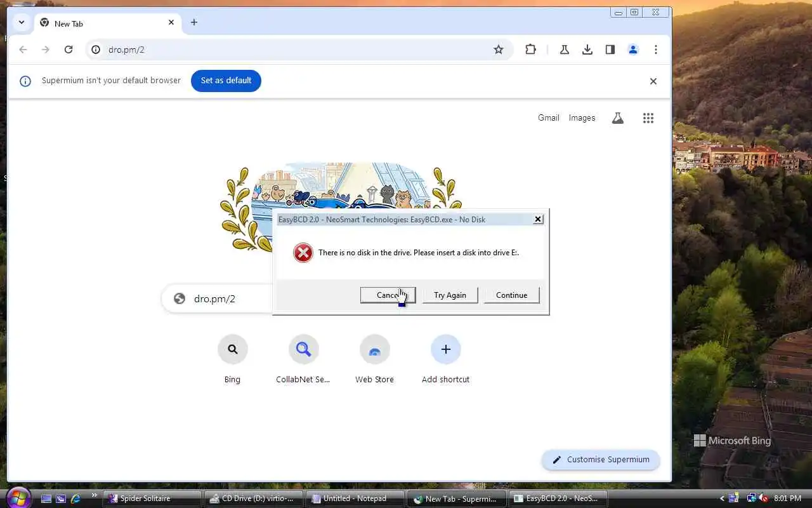Open the Bing shortcut tile

(232, 359)
